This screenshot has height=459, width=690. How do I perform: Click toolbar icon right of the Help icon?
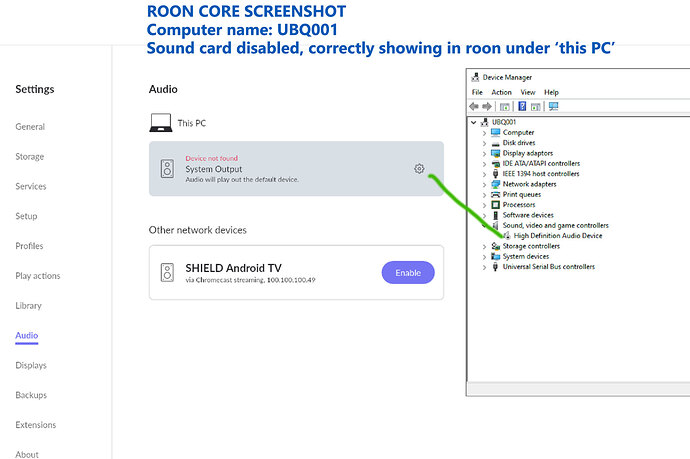tap(536, 106)
